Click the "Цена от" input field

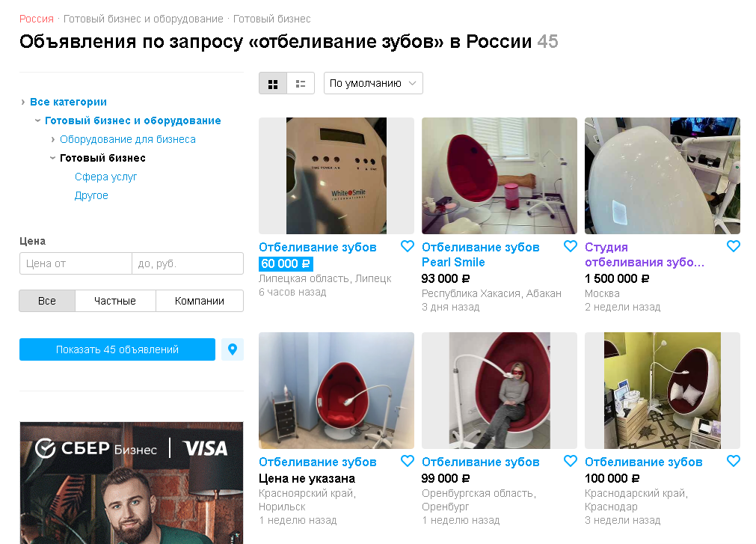(76, 263)
